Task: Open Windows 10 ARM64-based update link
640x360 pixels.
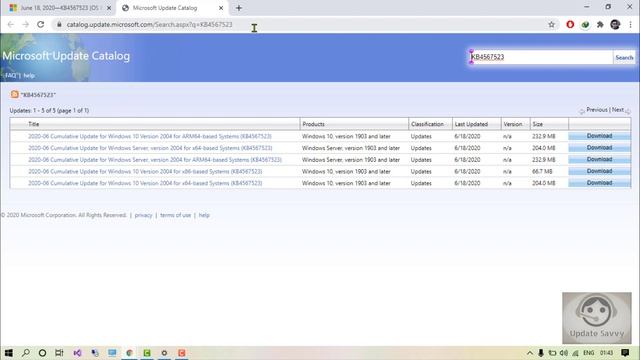Action: point(150,136)
